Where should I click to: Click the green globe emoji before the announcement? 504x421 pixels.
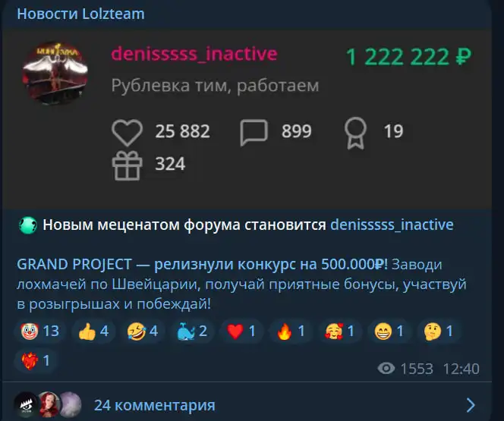[27, 225]
